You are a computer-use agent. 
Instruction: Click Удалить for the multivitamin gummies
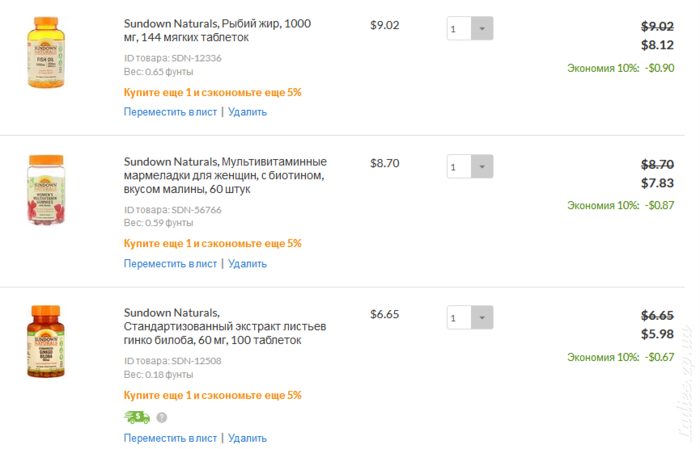tap(247, 264)
